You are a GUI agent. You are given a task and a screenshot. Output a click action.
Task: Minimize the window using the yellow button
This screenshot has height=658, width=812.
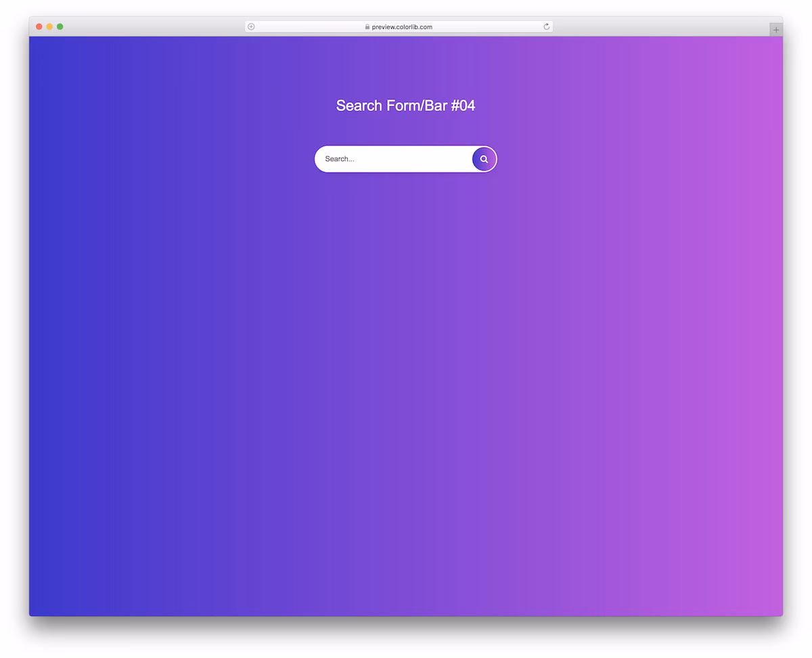(x=49, y=26)
